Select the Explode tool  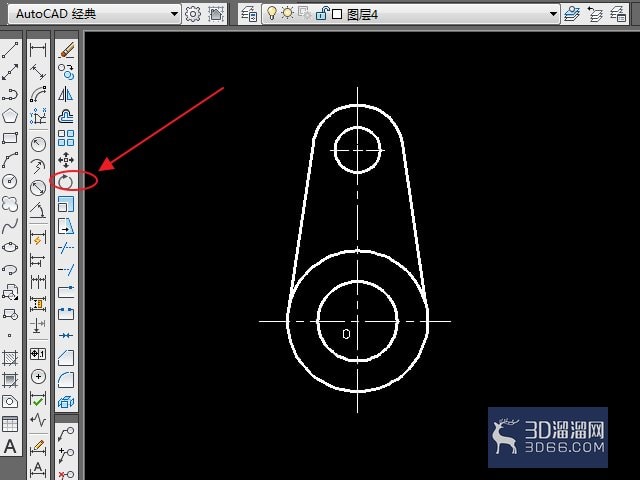click(x=66, y=402)
